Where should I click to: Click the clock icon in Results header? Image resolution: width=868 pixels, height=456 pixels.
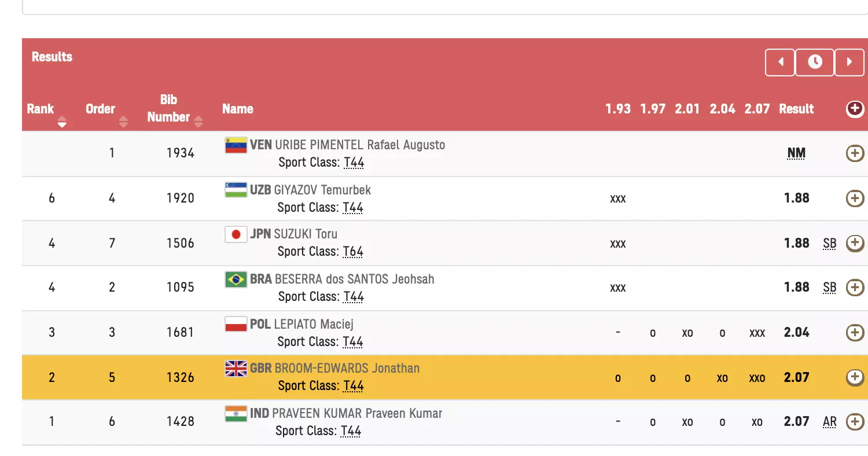pos(815,62)
